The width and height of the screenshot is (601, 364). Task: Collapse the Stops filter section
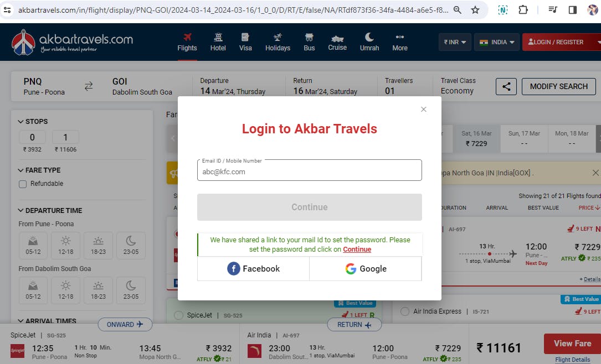pos(33,121)
